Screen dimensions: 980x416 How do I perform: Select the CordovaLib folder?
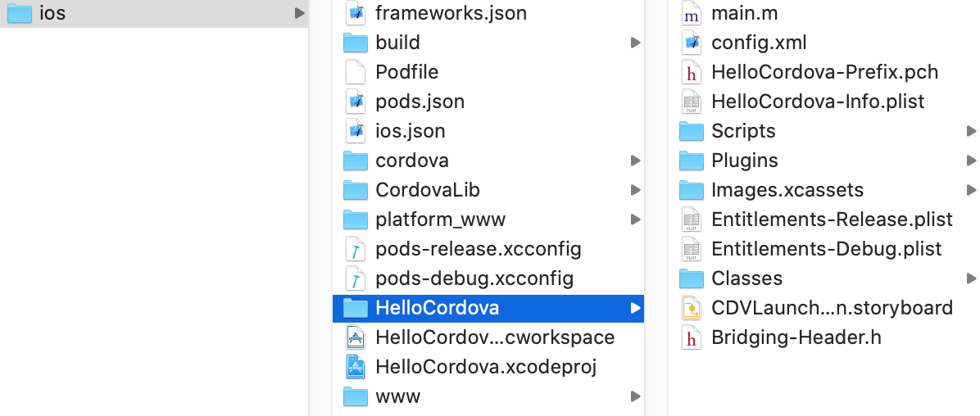(x=427, y=190)
